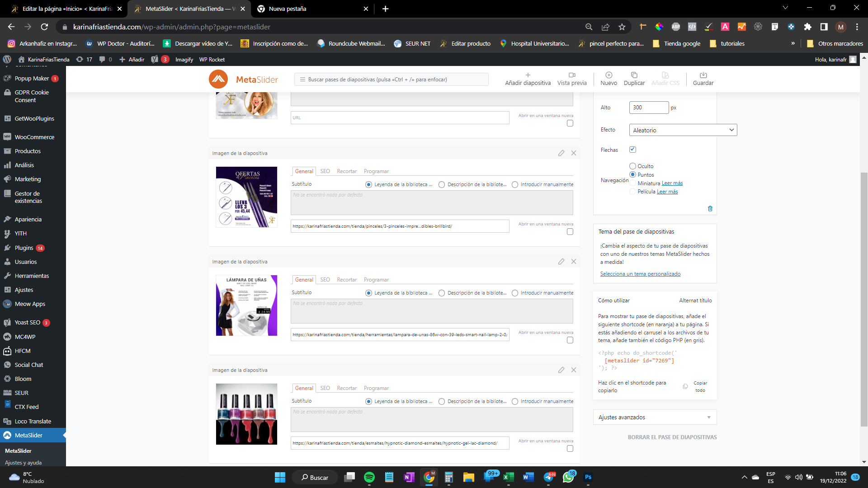Switch to the Editar la página Inicio browser tab
The width and height of the screenshot is (868, 488).
[67, 9]
